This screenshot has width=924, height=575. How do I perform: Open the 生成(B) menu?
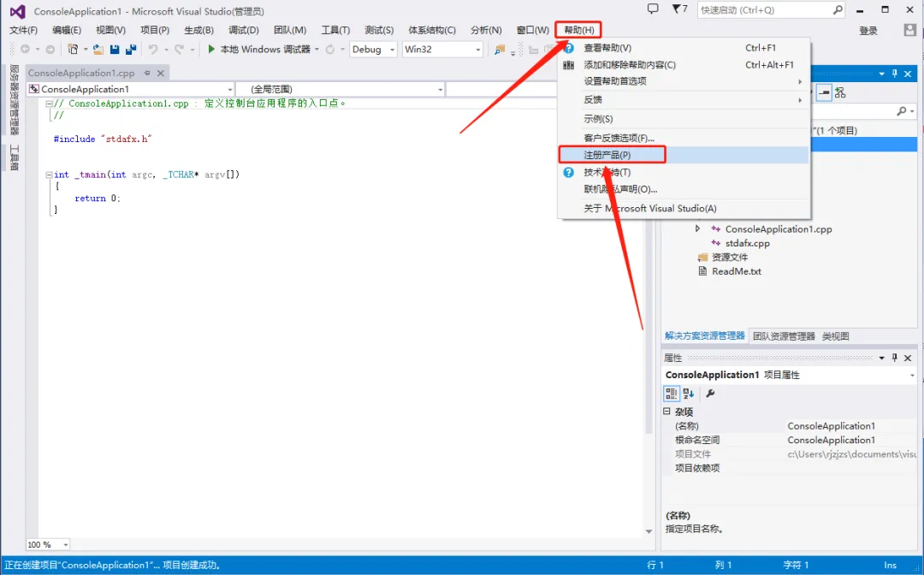pos(199,30)
